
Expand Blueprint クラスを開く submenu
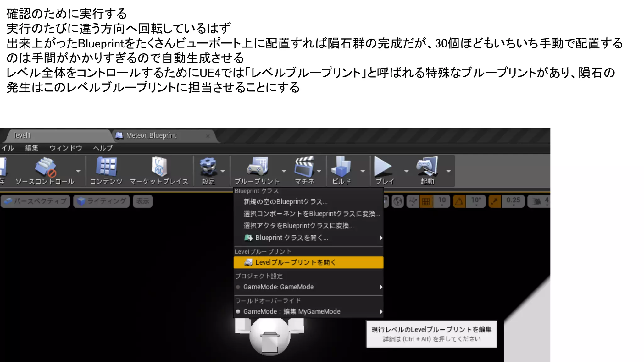[x=308, y=238]
